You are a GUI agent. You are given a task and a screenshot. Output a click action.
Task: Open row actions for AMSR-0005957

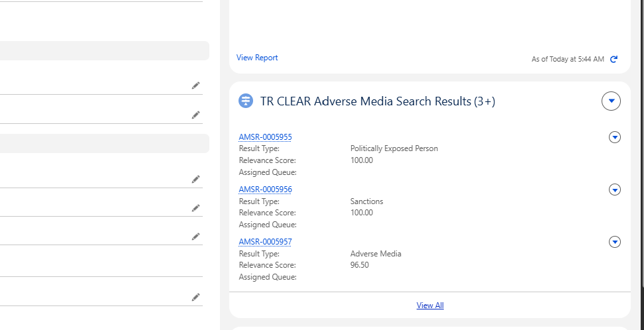tap(614, 242)
